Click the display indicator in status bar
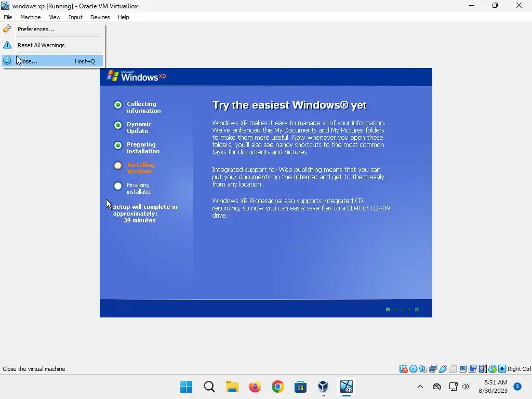 click(462, 369)
